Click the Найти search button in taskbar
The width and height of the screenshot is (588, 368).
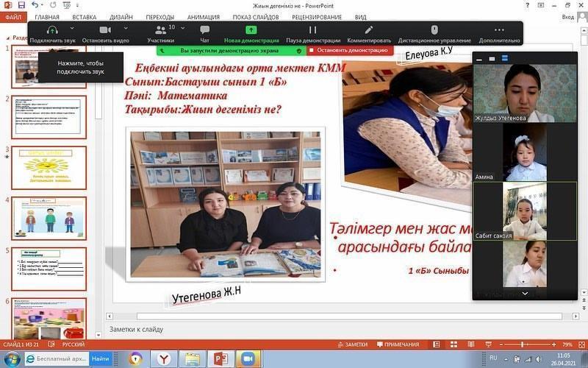101,358
